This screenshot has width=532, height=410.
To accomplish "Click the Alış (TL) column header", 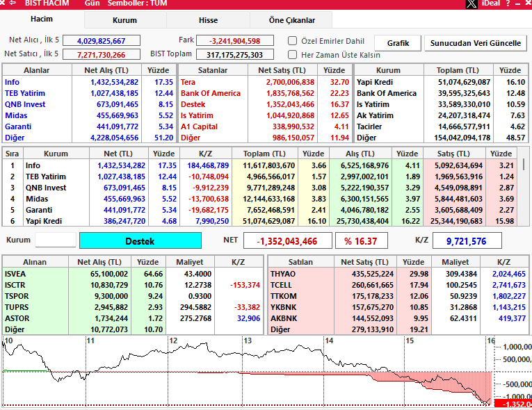I will pos(360,154).
